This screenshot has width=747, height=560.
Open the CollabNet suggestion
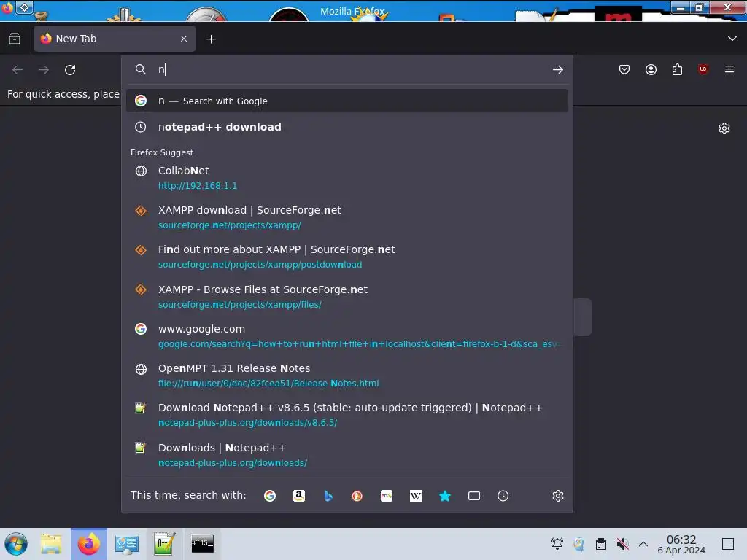[347, 178]
